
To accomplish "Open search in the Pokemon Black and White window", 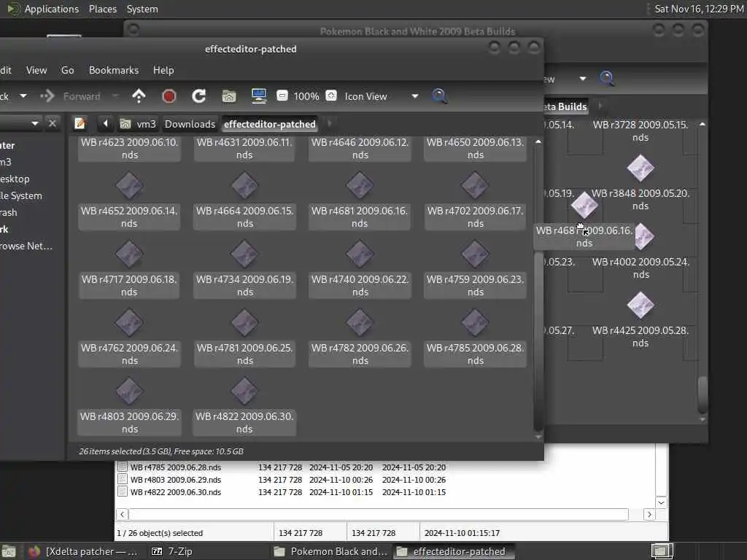I will (x=606, y=78).
